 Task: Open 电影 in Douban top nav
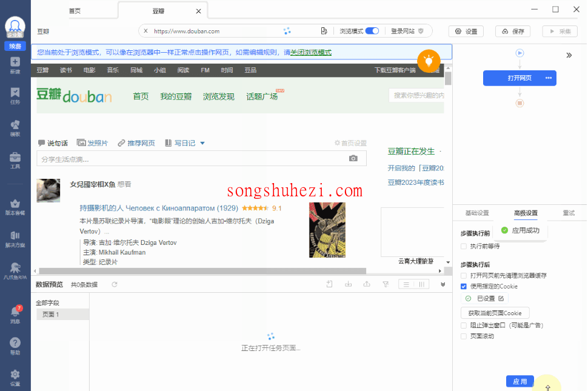(89, 70)
